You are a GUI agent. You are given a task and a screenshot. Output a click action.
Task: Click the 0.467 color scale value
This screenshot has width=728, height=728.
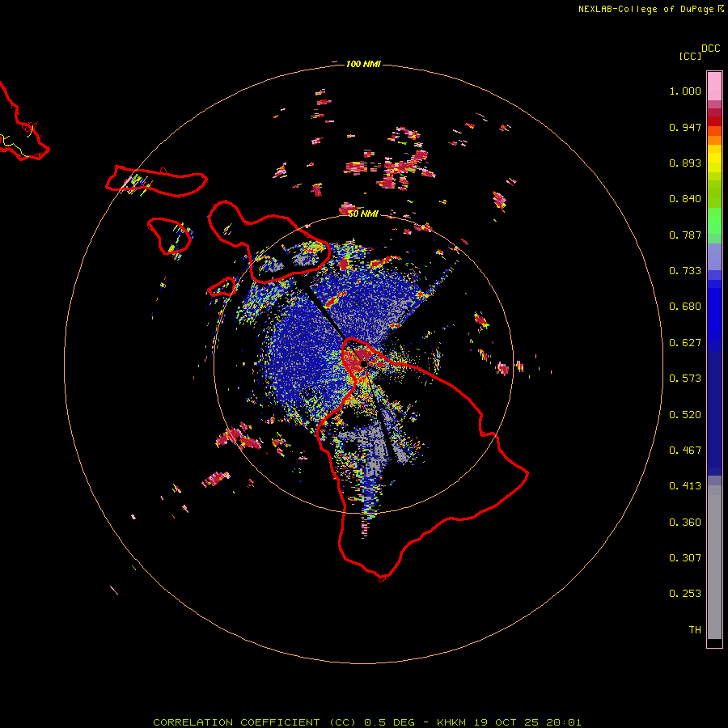pos(685,451)
